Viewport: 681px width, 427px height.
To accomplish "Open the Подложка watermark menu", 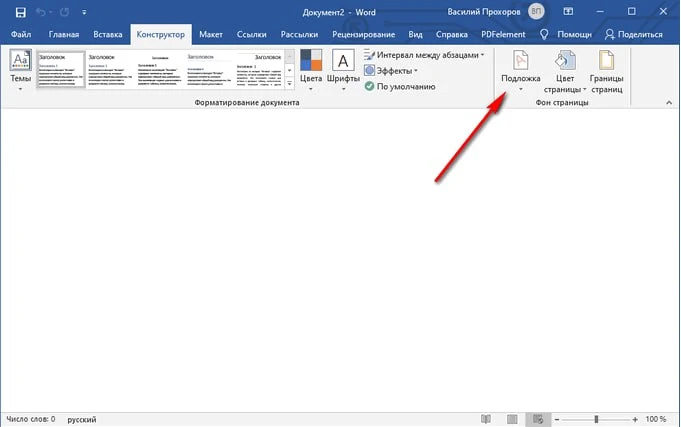I will click(521, 71).
